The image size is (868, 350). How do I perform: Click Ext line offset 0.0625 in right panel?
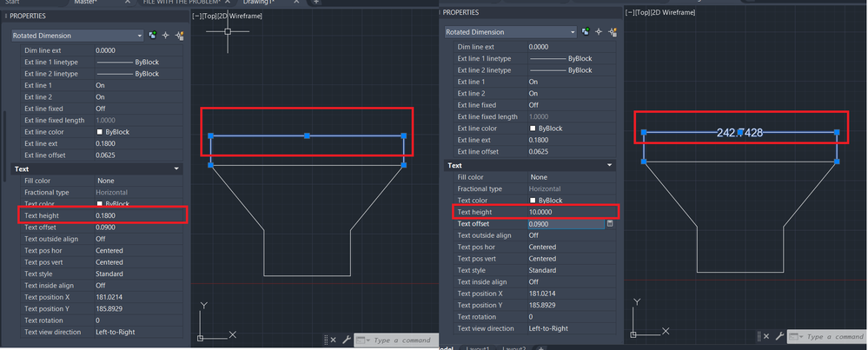coord(540,151)
